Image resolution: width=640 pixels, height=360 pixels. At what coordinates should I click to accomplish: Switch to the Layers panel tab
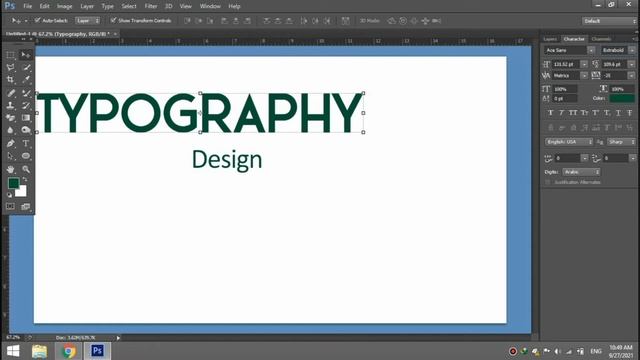[550, 39]
